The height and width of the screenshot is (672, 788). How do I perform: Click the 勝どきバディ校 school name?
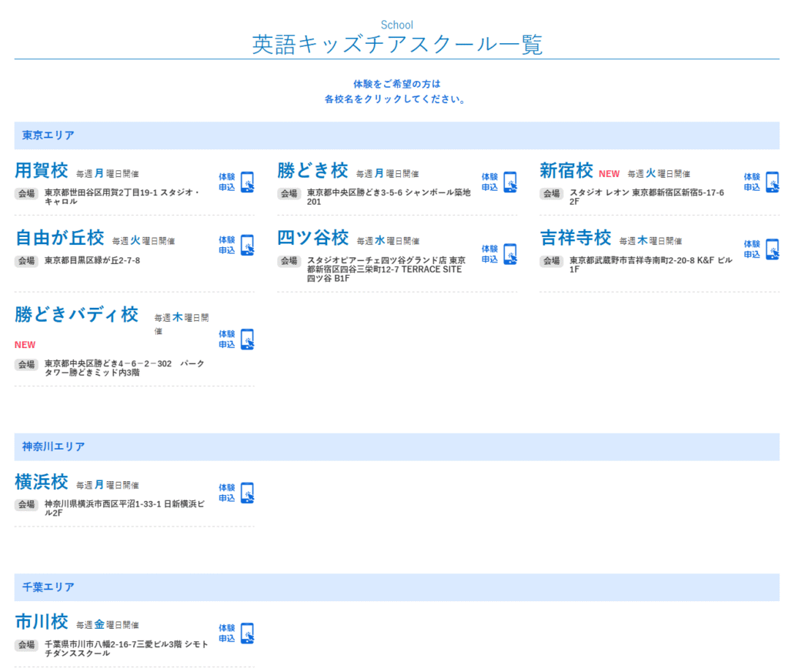[76, 314]
